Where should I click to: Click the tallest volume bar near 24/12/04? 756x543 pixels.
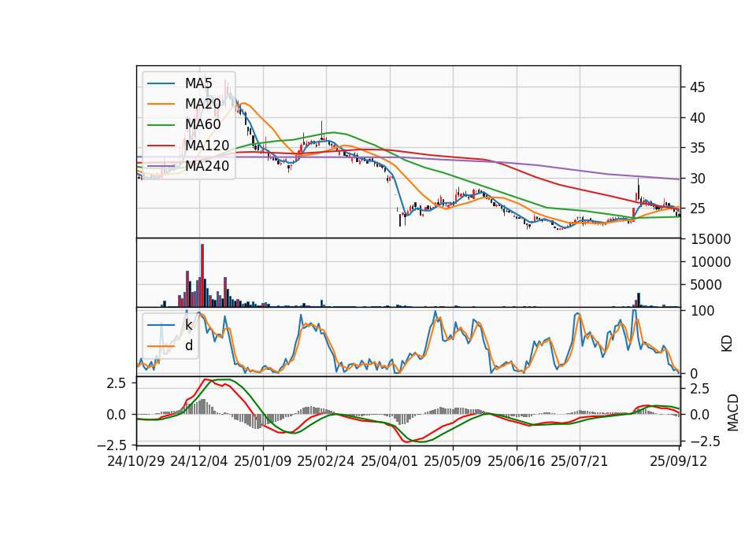(x=202, y=275)
